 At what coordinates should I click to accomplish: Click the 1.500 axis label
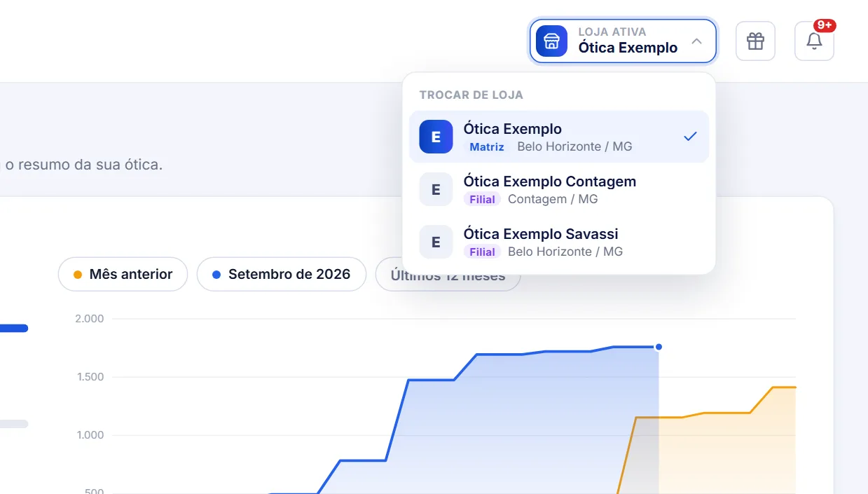point(89,377)
